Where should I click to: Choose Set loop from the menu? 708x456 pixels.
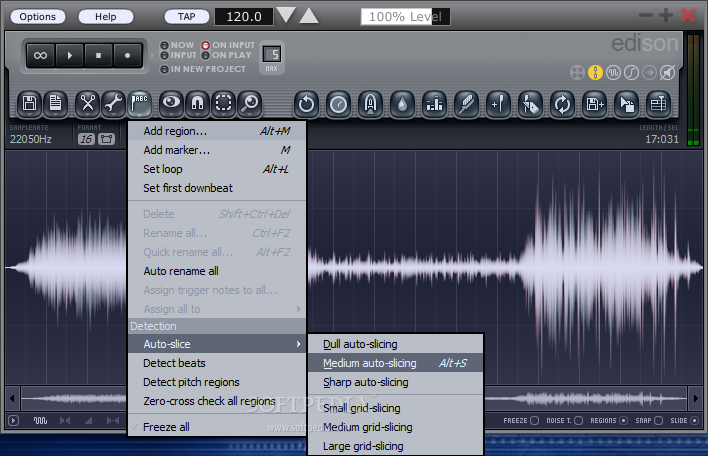tap(217, 169)
